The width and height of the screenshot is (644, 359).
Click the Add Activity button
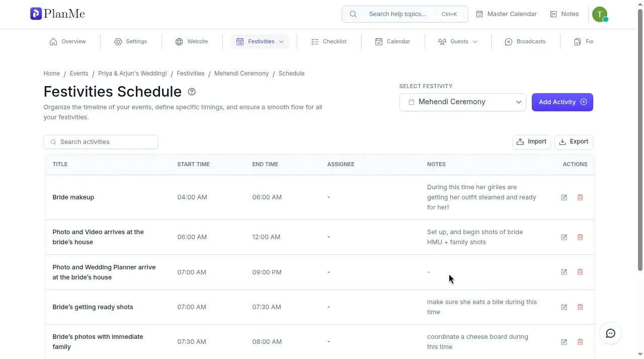[562, 102]
